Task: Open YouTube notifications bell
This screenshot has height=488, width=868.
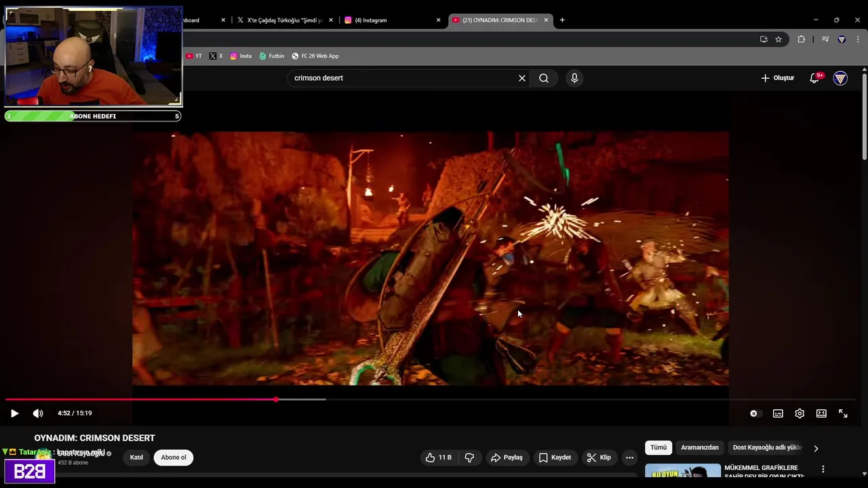Action: 815,78
